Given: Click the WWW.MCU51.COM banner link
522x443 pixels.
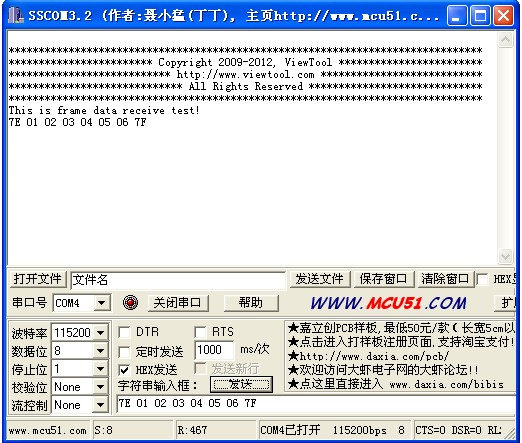Looking at the screenshot, I should pyautogui.click(x=388, y=303).
